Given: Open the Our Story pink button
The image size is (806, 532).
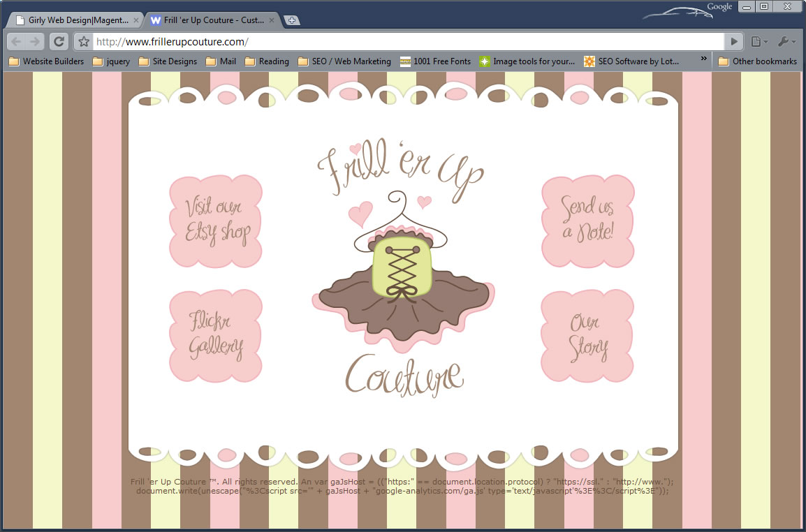Looking at the screenshot, I should click(x=587, y=336).
